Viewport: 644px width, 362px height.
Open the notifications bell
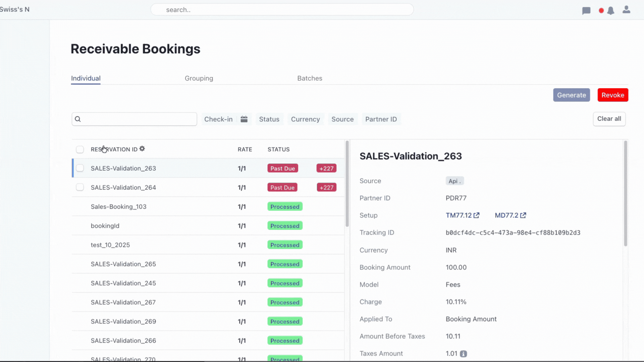(x=611, y=11)
